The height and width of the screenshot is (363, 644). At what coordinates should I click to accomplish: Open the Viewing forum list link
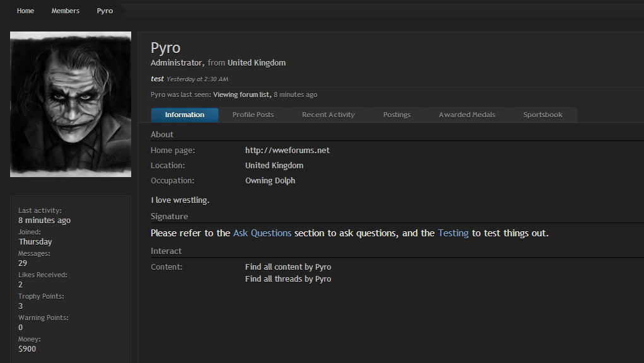click(x=242, y=95)
